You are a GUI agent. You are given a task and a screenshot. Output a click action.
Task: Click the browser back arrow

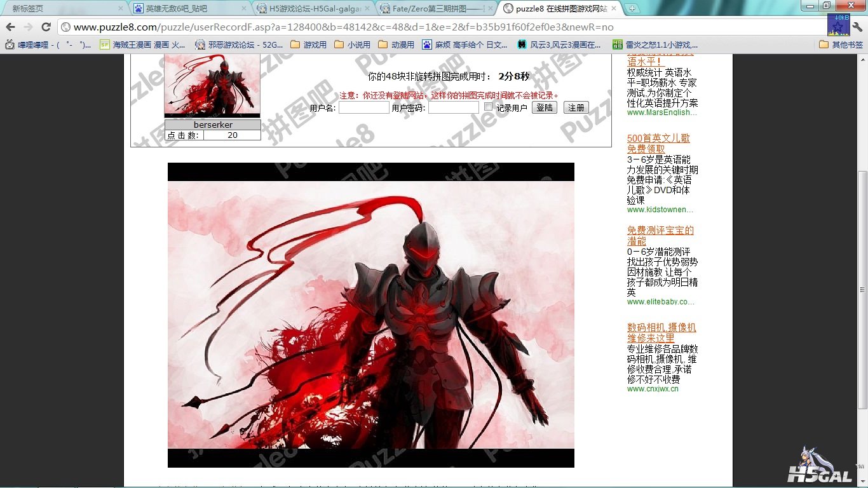pyautogui.click(x=10, y=27)
